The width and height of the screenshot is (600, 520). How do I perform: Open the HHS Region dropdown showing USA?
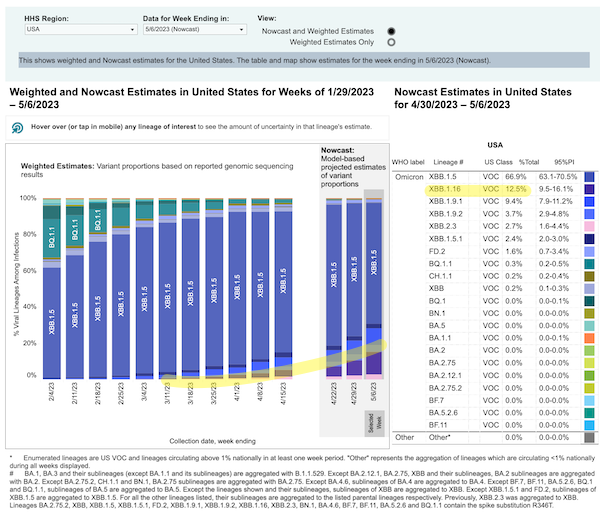(x=81, y=29)
